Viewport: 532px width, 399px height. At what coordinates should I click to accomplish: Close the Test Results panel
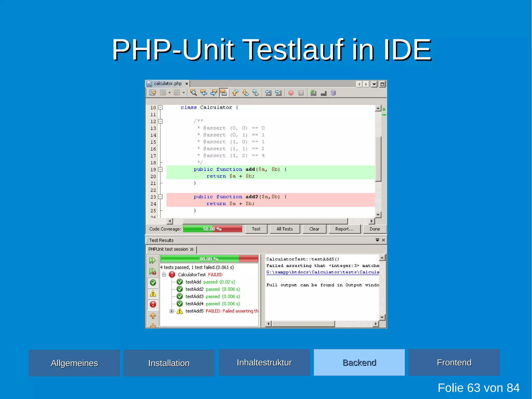(383, 240)
